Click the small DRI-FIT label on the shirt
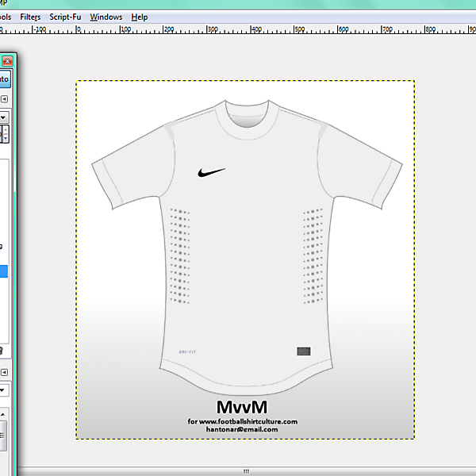The height and width of the screenshot is (476, 476). 187,351
